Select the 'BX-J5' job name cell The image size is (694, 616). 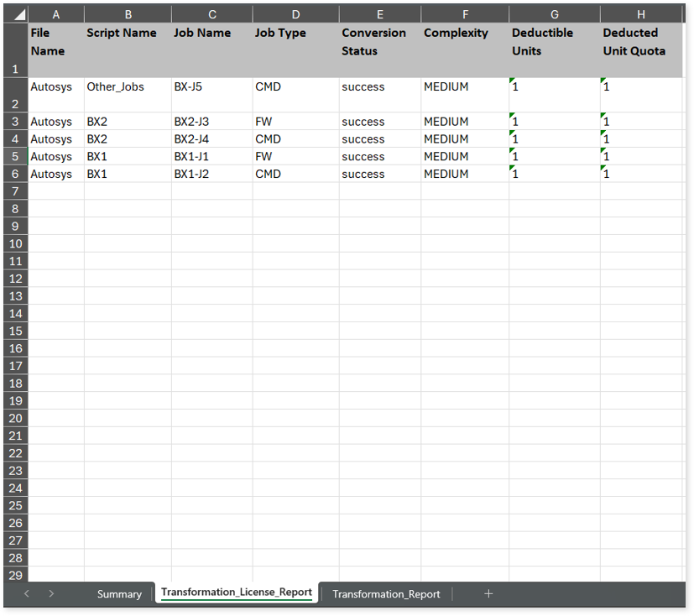point(212,95)
